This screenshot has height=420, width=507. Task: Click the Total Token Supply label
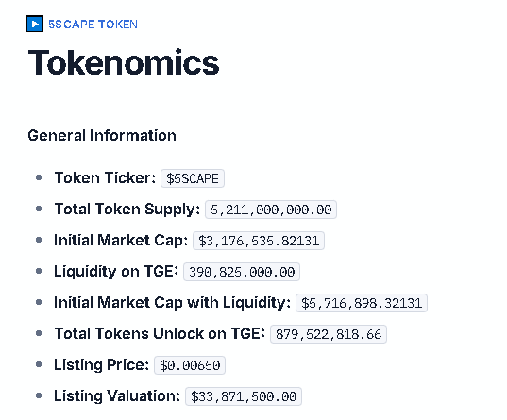click(x=127, y=210)
